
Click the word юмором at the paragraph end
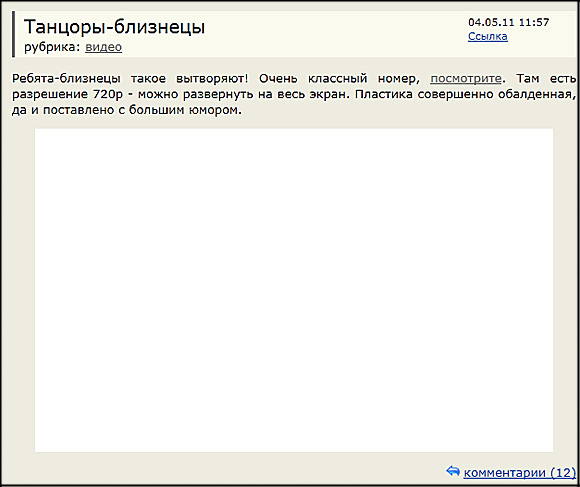(x=213, y=110)
